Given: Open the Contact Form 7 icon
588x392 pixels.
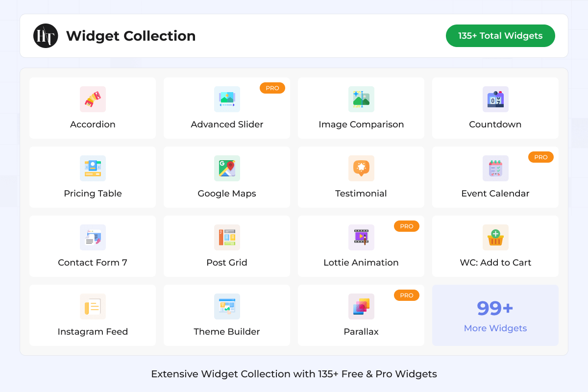Looking at the screenshot, I should (x=93, y=237).
